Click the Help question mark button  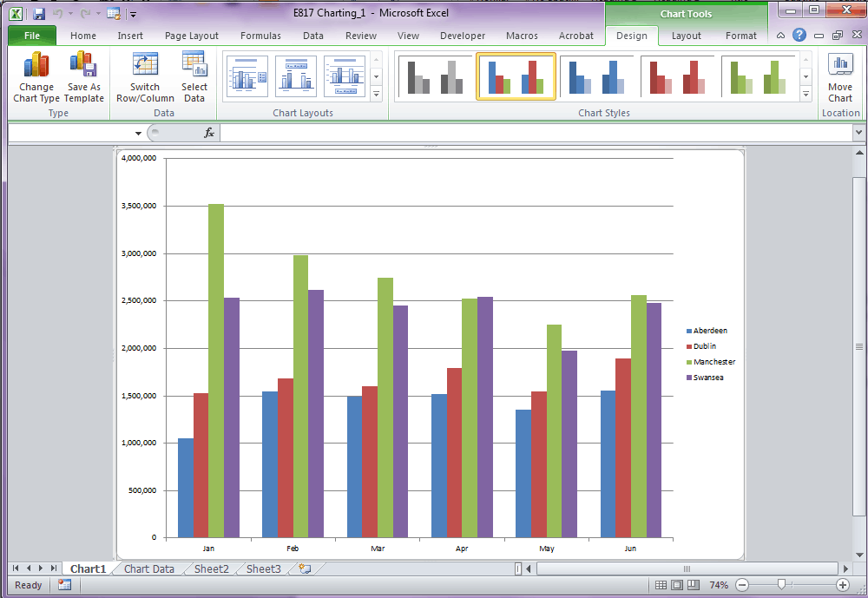coord(799,36)
